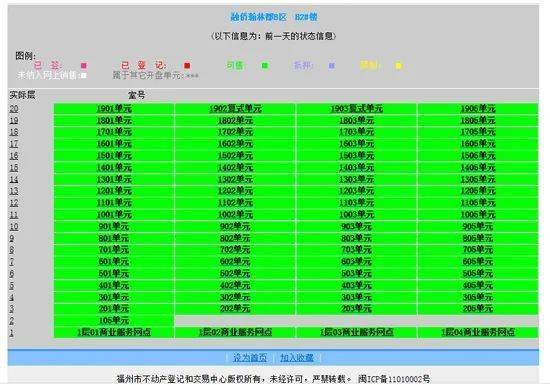This screenshot has height=385, width=550.
Task: View unit 1203单元
Action: [x=357, y=191]
